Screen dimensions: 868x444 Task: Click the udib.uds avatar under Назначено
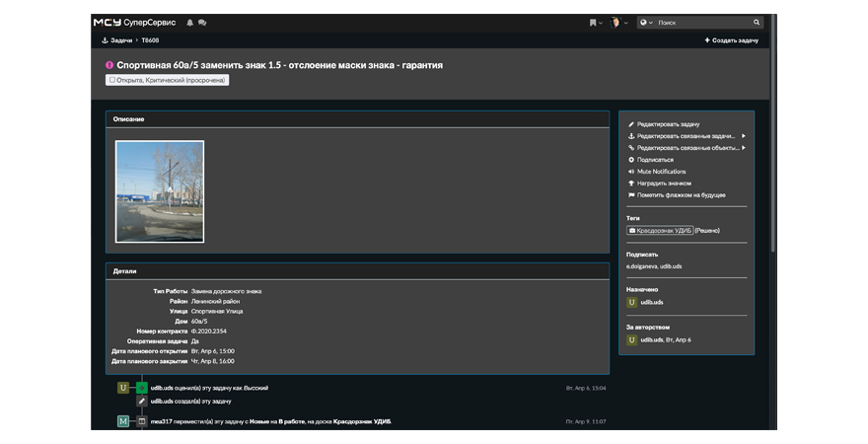pyautogui.click(x=632, y=302)
